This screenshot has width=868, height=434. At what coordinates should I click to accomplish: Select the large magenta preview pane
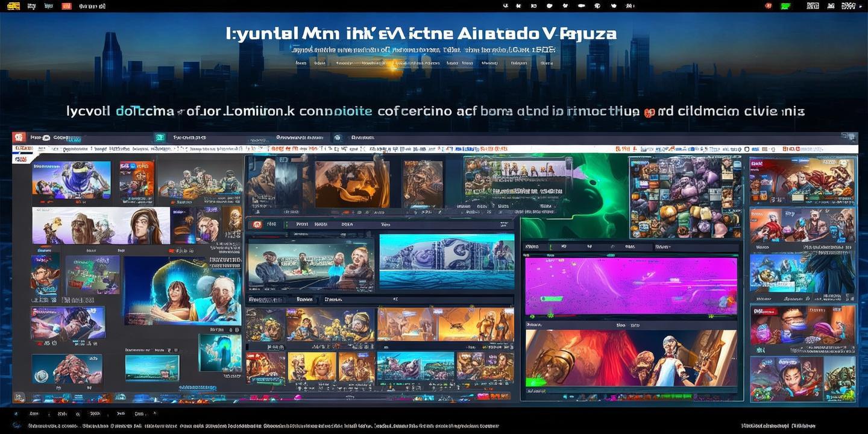(631, 286)
